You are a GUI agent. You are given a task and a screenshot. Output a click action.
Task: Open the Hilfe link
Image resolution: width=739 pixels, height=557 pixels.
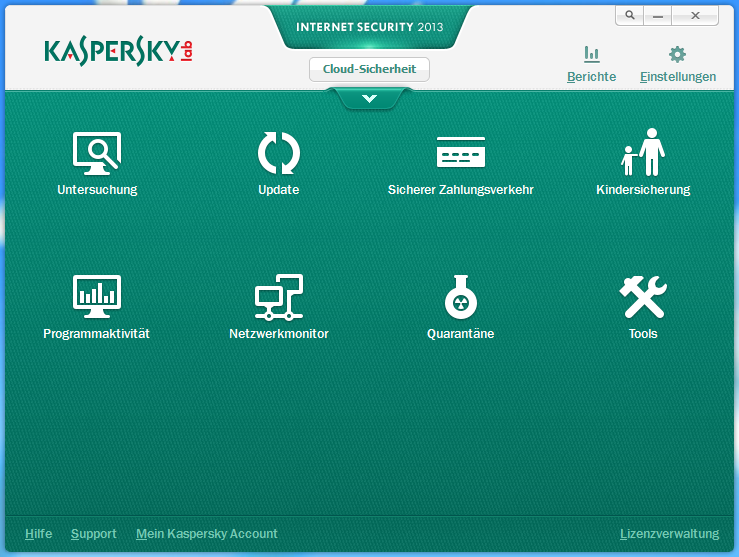(39, 533)
